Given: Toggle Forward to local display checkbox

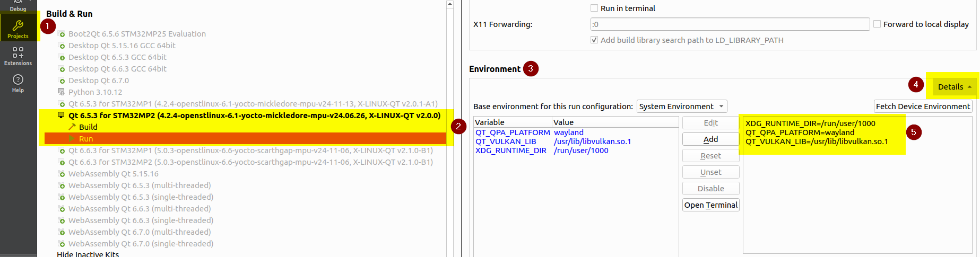Looking at the screenshot, I should [x=877, y=24].
